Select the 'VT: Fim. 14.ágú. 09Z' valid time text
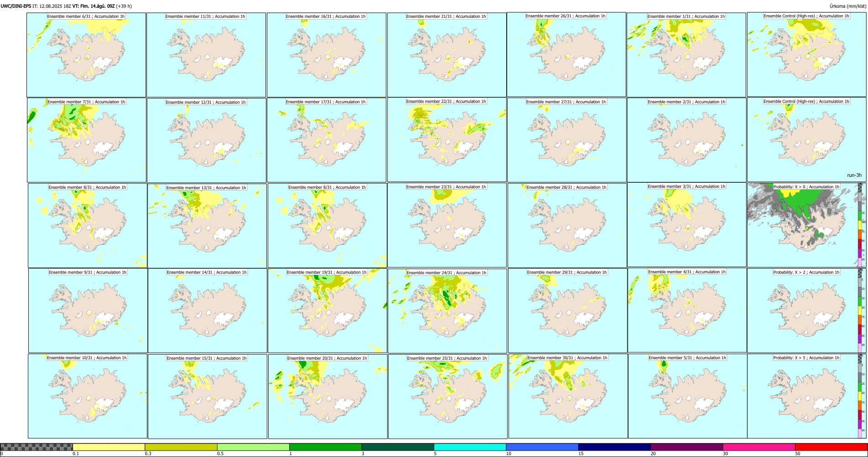This screenshot has height=457, width=868. [94, 6]
